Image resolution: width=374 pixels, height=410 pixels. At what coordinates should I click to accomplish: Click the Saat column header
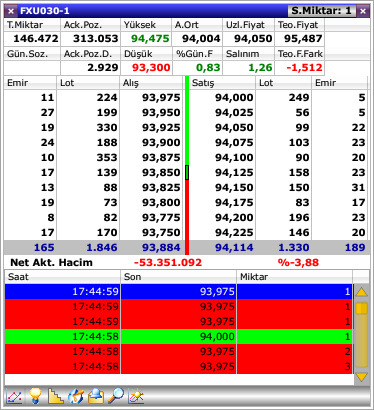tap(62, 277)
